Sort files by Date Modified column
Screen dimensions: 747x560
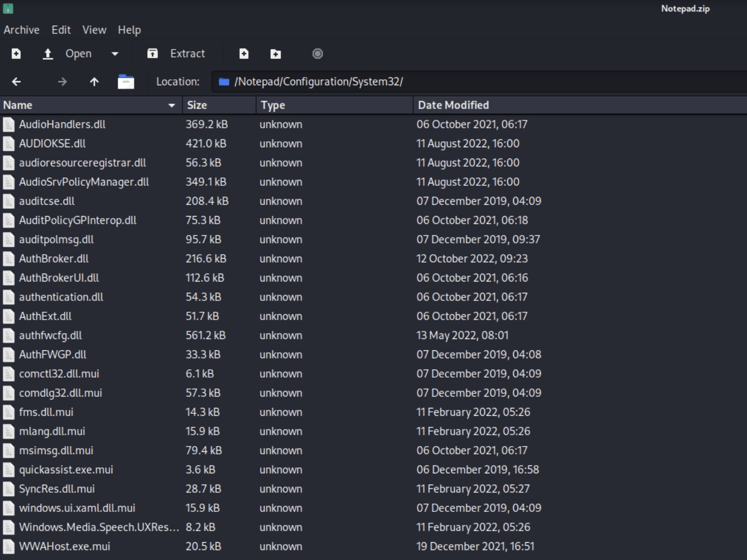[453, 105]
